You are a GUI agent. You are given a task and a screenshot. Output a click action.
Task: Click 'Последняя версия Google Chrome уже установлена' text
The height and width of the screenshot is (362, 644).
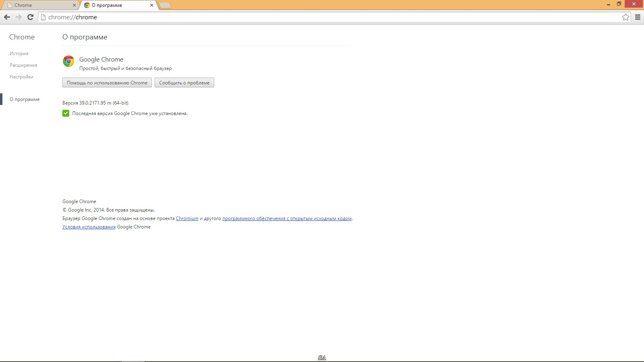click(130, 113)
